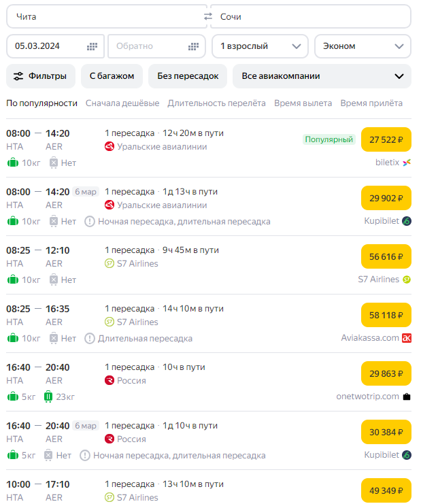Expand the '1 взрослый' passengers dropdown

(x=259, y=46)
